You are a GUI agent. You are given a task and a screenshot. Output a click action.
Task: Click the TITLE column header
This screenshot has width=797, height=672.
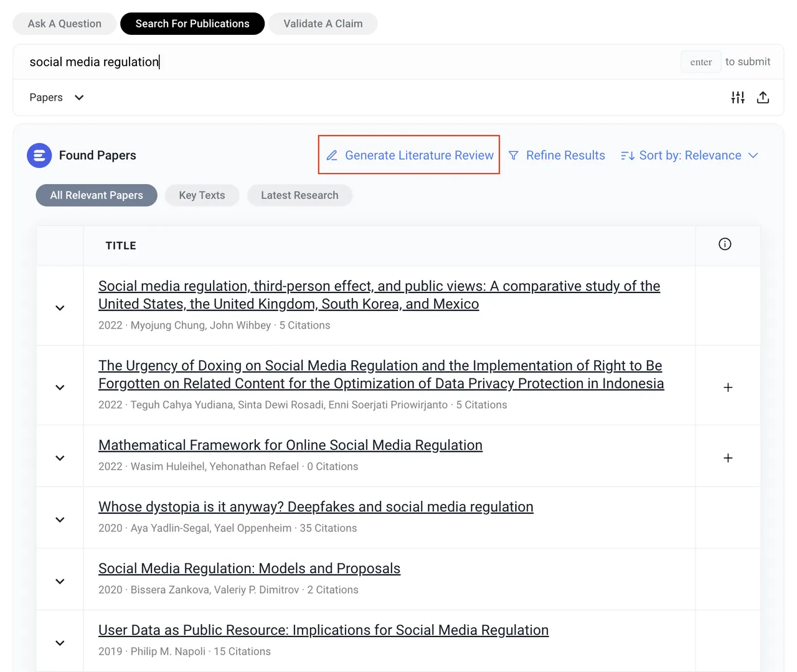(x=121, y=246)
